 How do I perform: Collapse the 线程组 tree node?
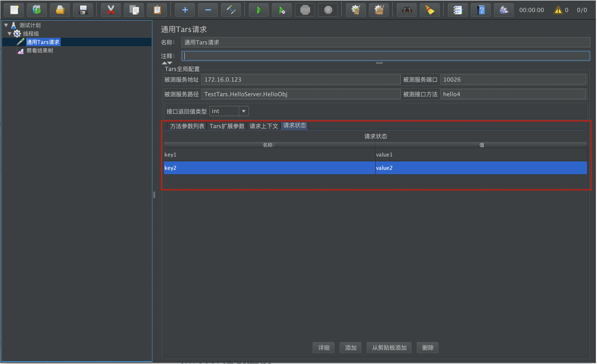[9, 34]
